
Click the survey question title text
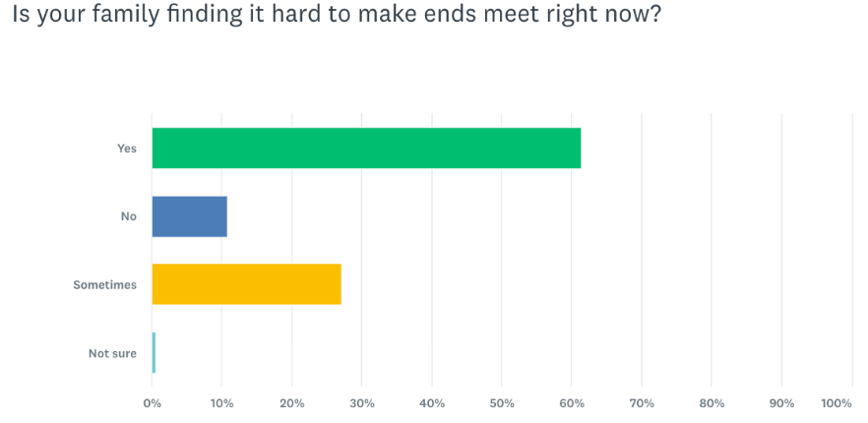pyautogui.click(x=335, y=20)
